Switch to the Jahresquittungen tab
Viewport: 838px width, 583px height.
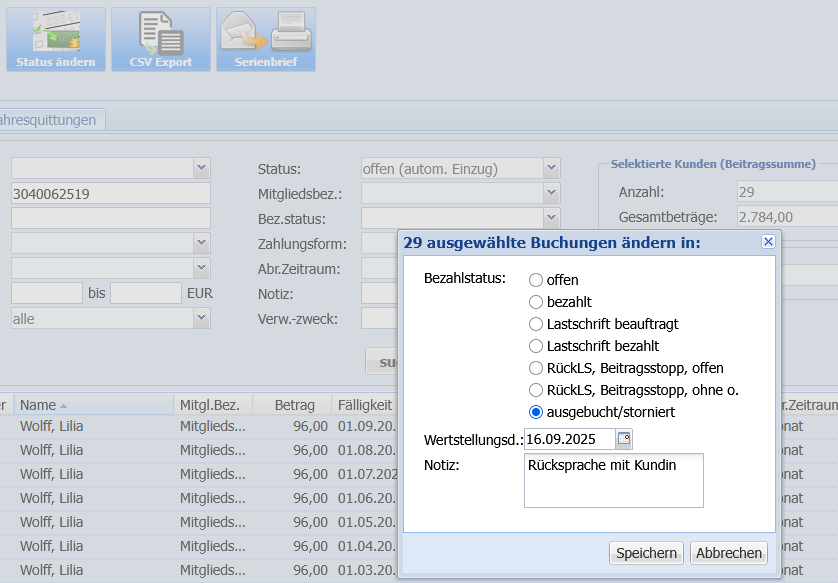click(x=50, y=120)
